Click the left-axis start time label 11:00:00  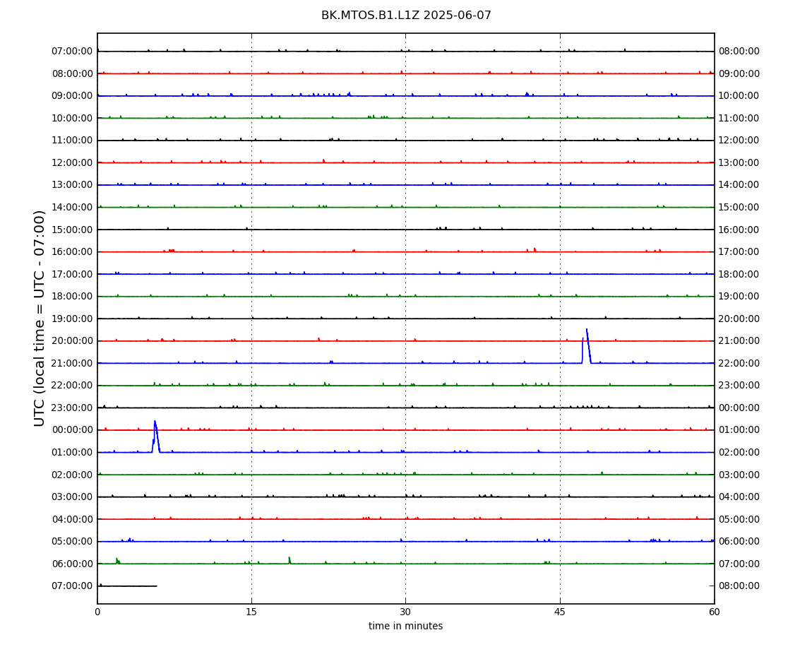point(73,141)
